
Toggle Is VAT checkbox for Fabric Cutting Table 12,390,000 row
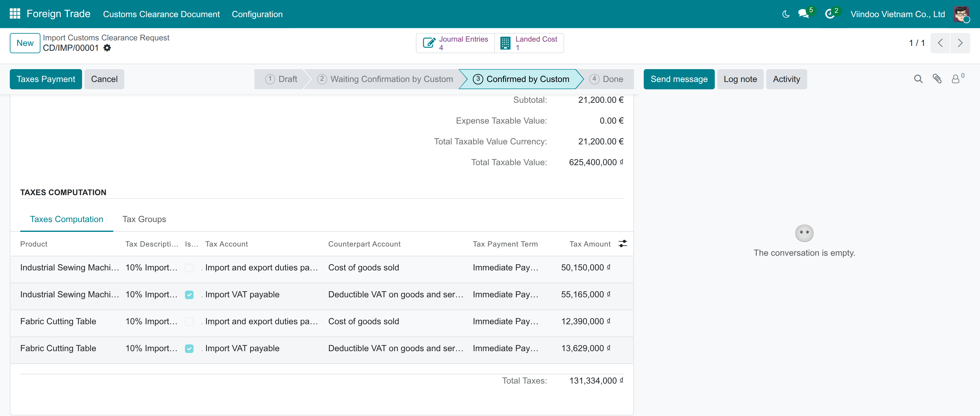pyautogui.click(x=189, y=322)
